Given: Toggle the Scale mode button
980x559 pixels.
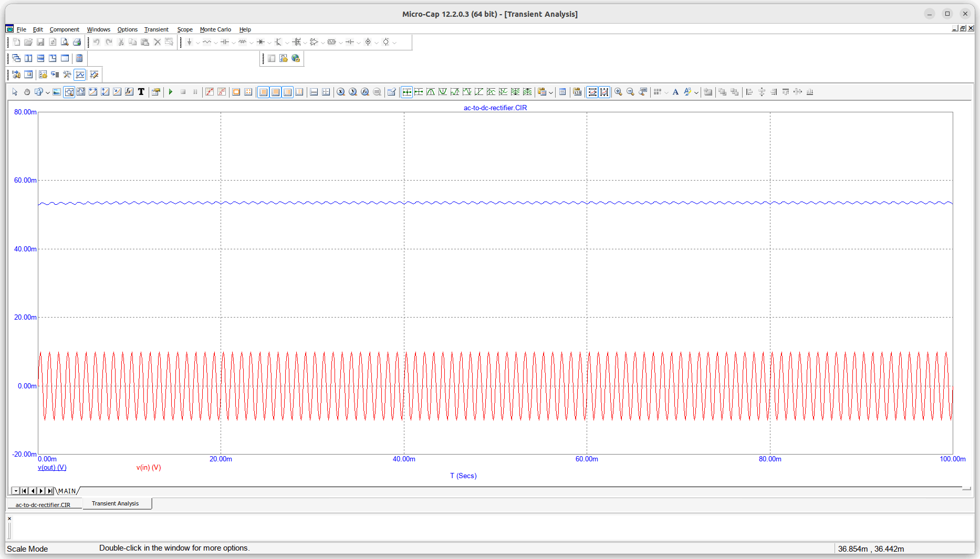Looking at the screenshot, I should (x=69, y=92).
